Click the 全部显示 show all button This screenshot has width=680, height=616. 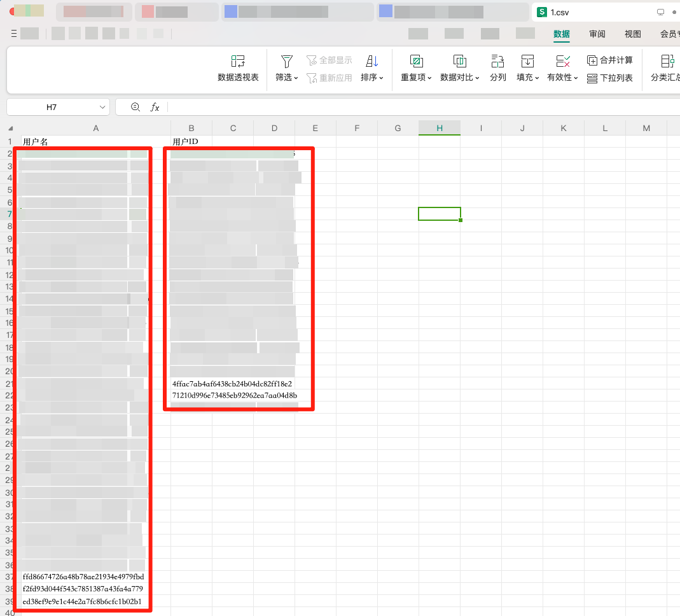pos(329,60)
